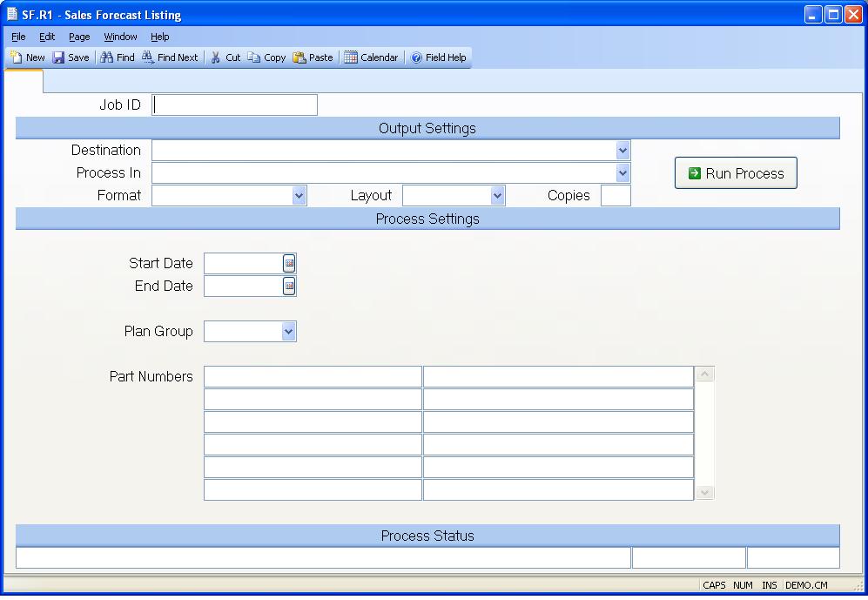
Task: Click the first Part Numbers description cell
Action: 558,377
